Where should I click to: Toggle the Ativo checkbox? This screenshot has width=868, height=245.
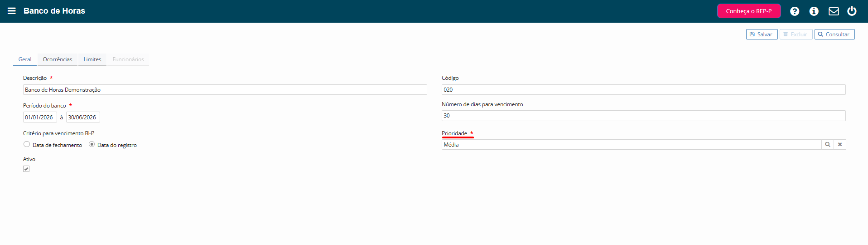(x=26, y=169)
